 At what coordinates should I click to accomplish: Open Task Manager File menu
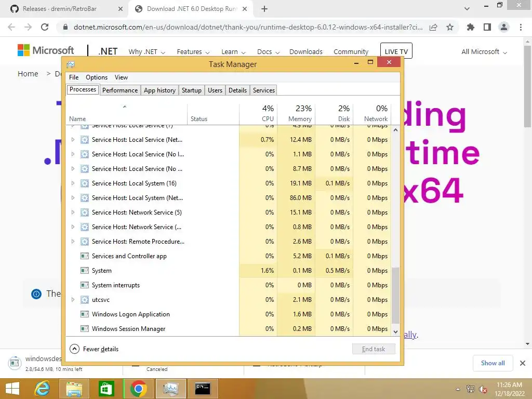click(x=74, y=77)
